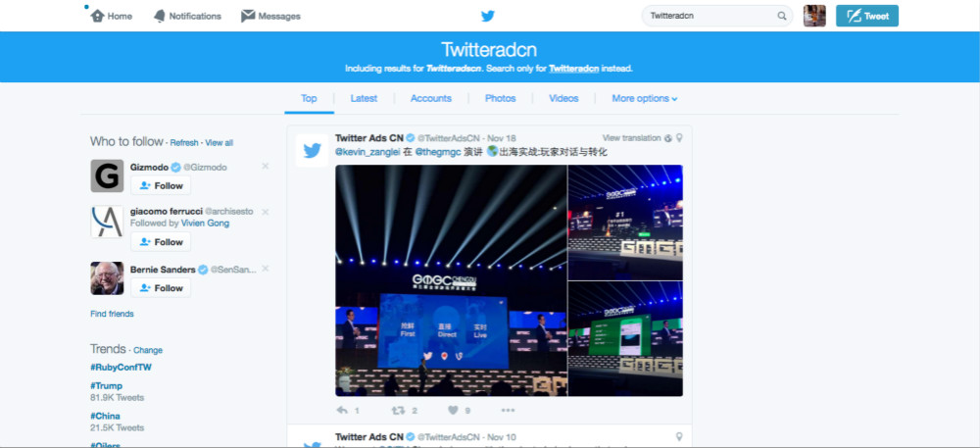Open Twitter Ads CN name on Nov 10 tweet

pyautogui.click(x=369, y=437)
